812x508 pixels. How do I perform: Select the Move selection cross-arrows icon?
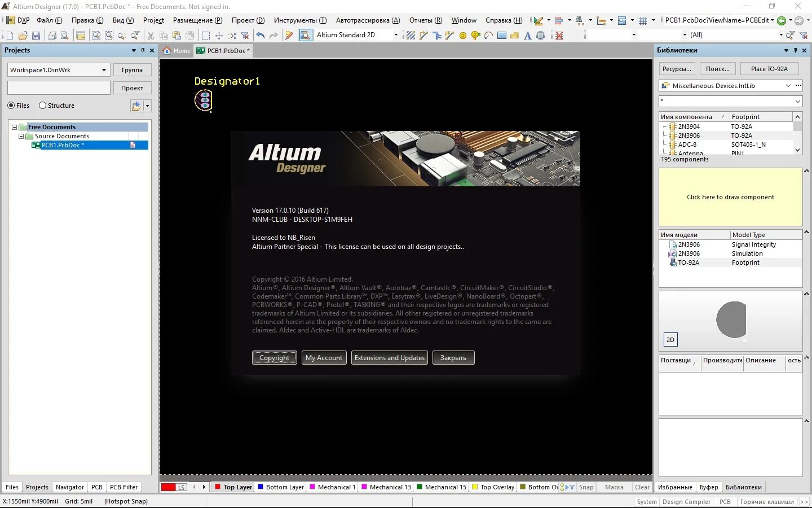[219, 36]
